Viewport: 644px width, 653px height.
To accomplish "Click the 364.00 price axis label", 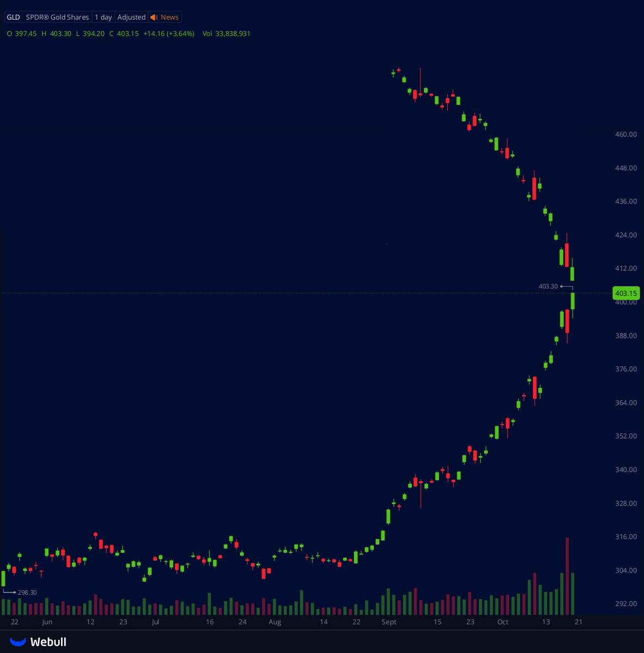I will pyautogui.click(x=626, y=403).
